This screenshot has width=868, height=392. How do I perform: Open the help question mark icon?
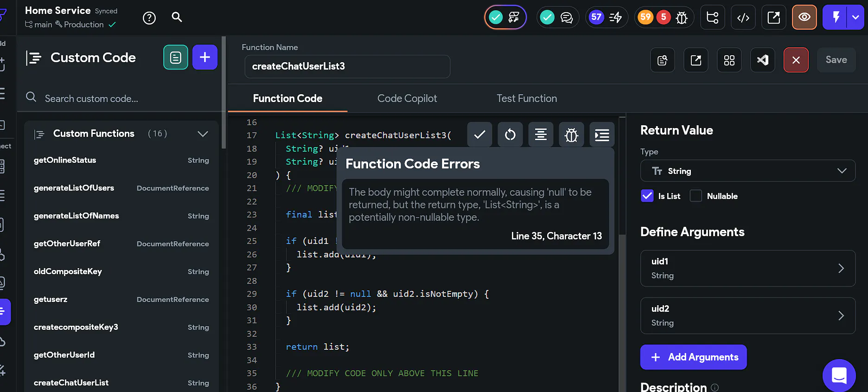(x=149, y=18)
